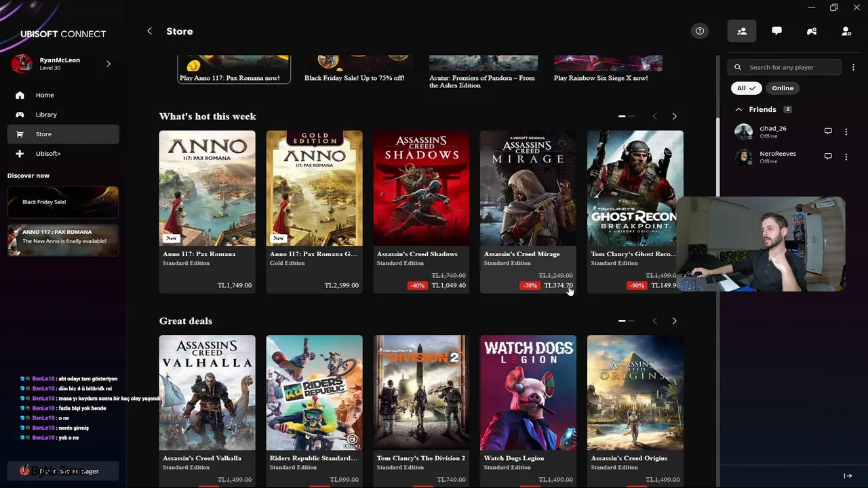Click the -40% discount badge on Shadows
The width and height of the screenshot is (868, 488).
(417, 285)
